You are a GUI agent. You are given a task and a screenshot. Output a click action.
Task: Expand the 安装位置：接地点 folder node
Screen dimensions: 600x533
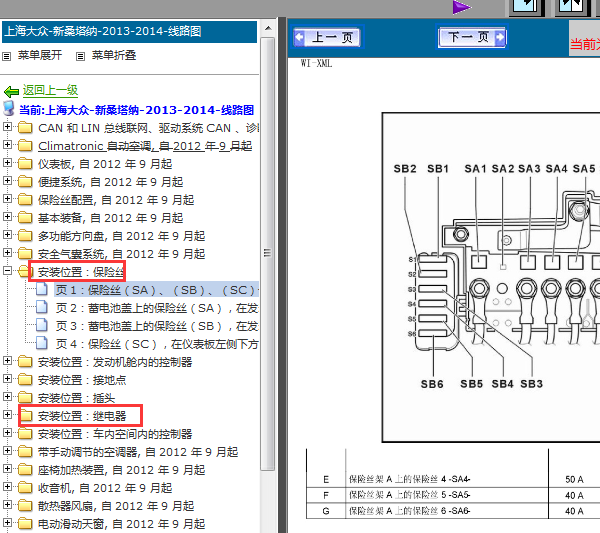coord(7,378)
